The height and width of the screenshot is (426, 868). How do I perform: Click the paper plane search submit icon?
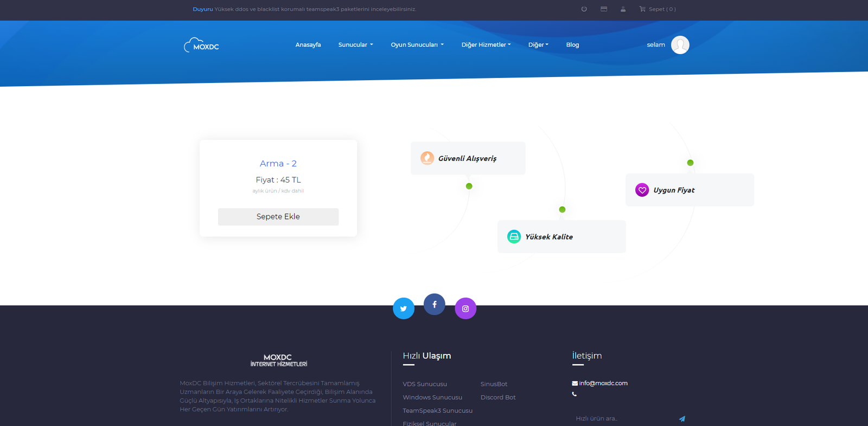click(682, 418)
